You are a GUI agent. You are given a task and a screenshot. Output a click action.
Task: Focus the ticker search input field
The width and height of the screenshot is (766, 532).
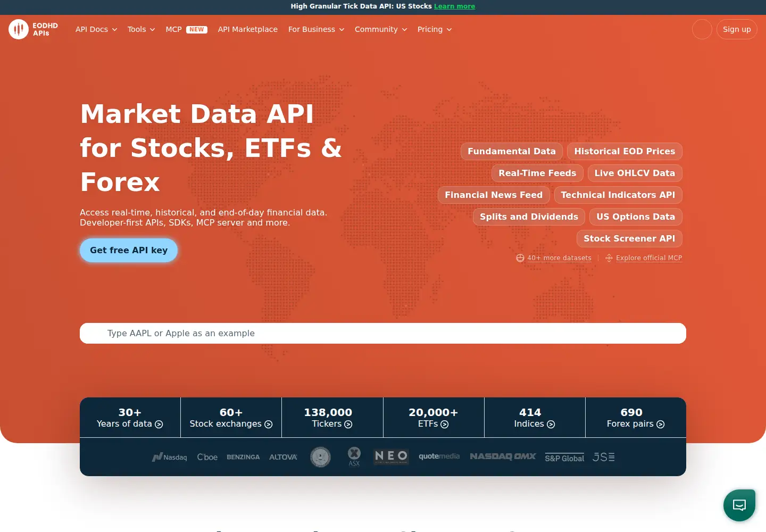(x=383, y=333)
